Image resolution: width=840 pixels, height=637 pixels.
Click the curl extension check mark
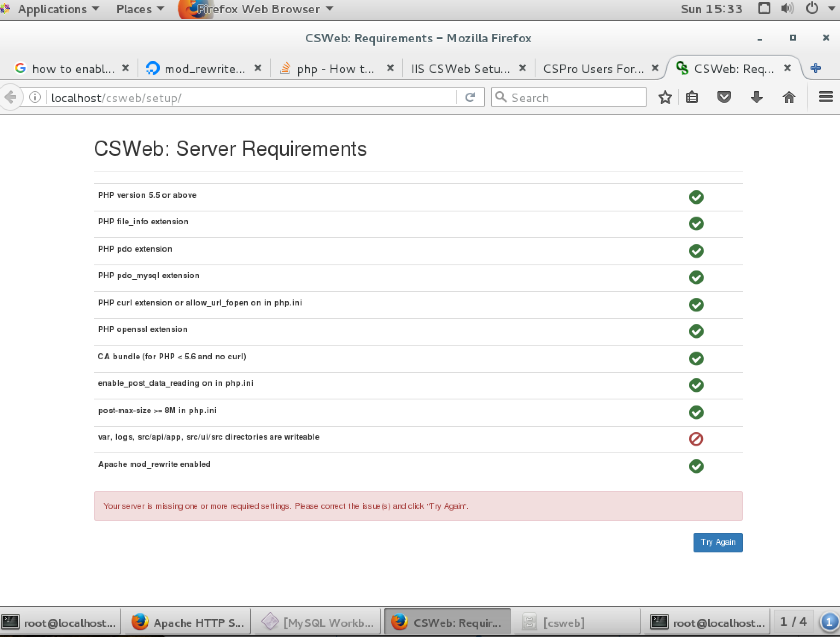696,305
